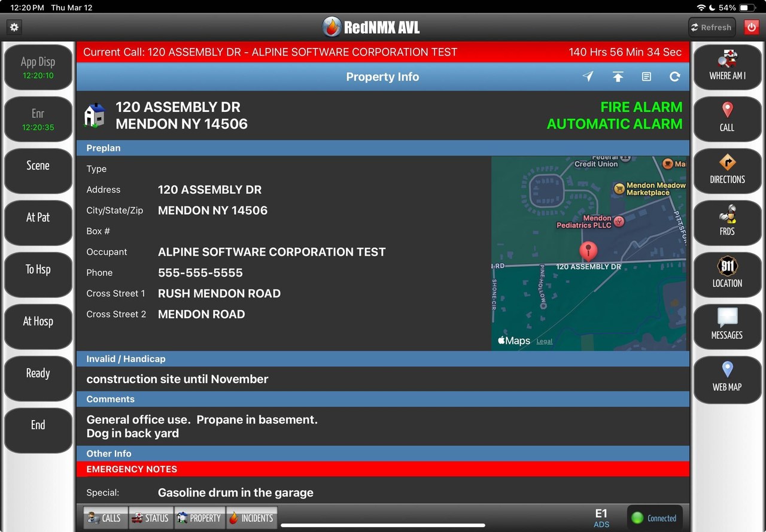Set status to End
Screen dimensions: 766x532
click(38, 430)
